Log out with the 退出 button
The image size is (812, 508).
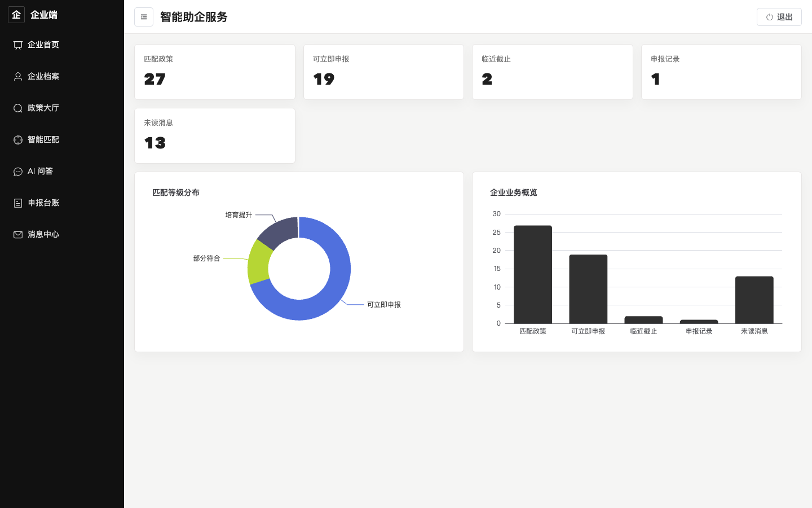[779, 17]
